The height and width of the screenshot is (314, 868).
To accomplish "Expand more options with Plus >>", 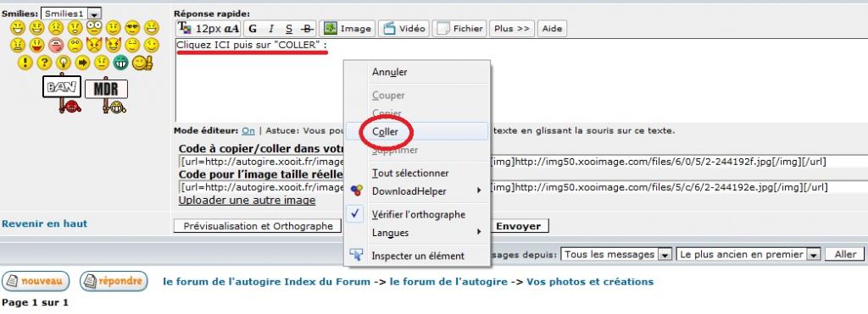I will 511,29.
